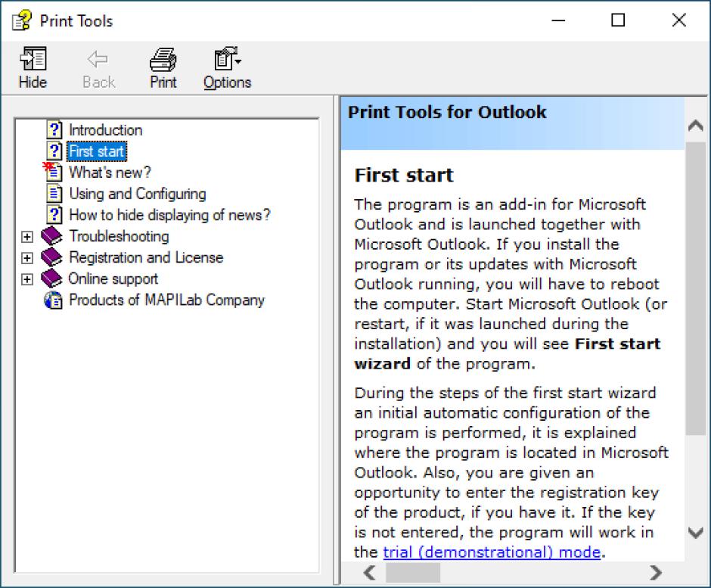This screenshot has height=588, width=711.
Task: Open the Options toolbar menu
Action: [227, 68]
